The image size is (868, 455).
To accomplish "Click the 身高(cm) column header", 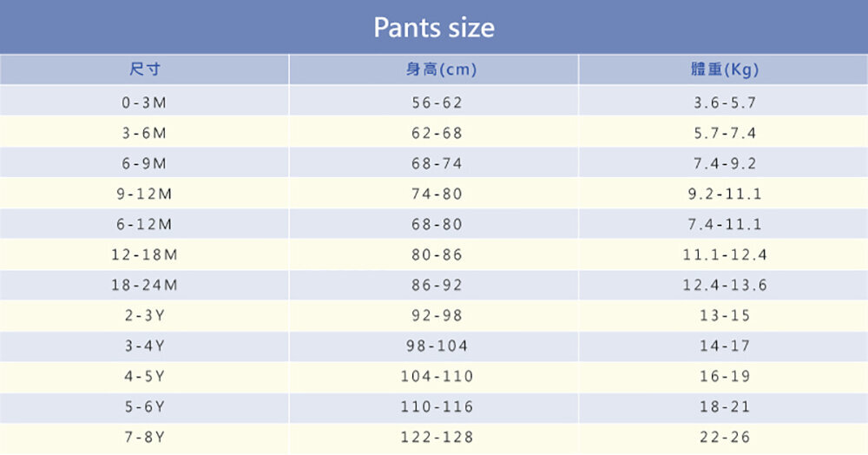I will (x=434, y=69).
